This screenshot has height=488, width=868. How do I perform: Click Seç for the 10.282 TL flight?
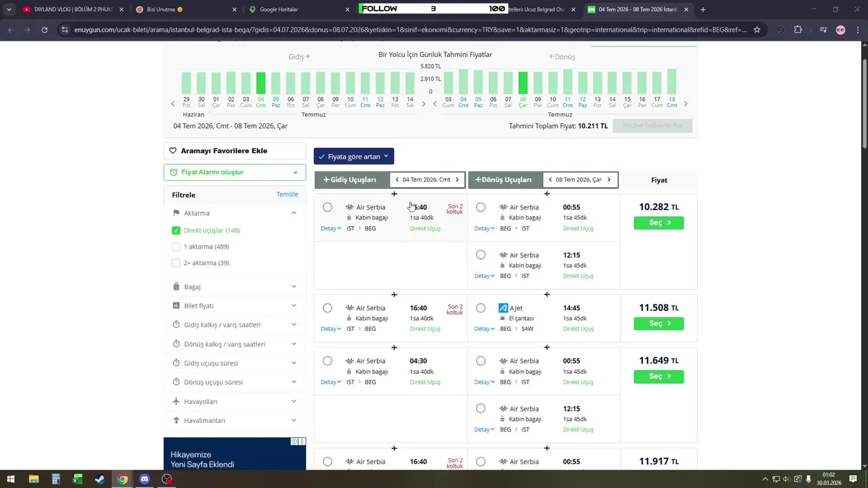[658, 223]
